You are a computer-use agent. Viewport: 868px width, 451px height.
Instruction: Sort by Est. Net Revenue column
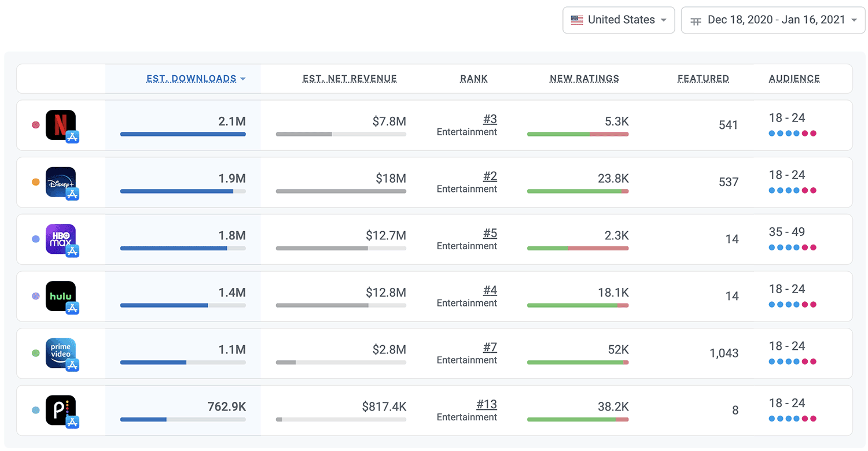click(x=350, y=79)
